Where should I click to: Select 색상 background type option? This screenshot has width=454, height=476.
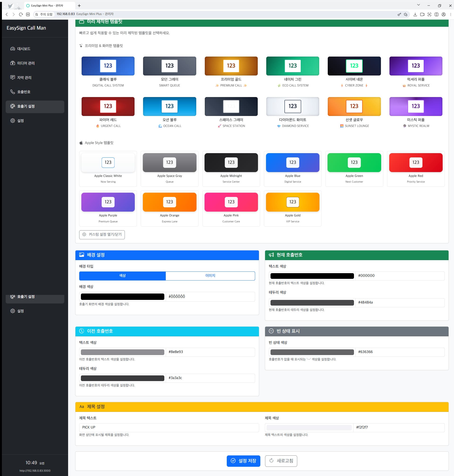pyautogui.click(x=122, y=276)
